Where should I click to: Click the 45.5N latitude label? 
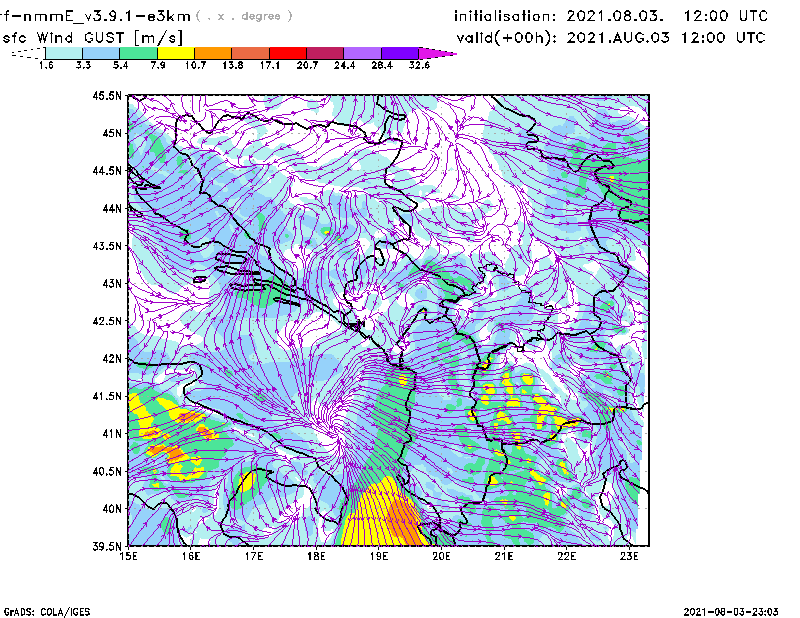pos(107,95)
